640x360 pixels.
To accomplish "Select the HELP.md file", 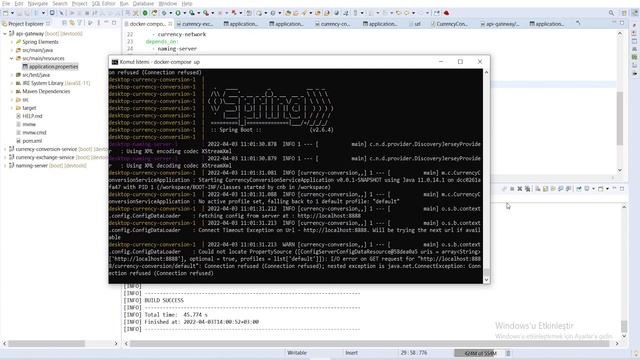I will 29,116.
